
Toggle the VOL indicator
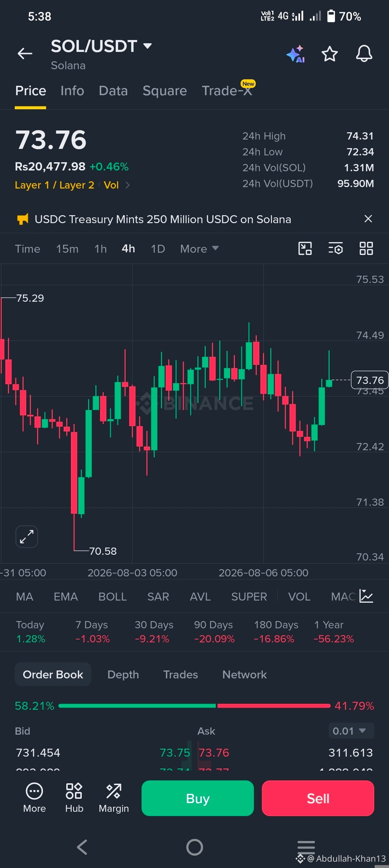click(x=299, y=597)
